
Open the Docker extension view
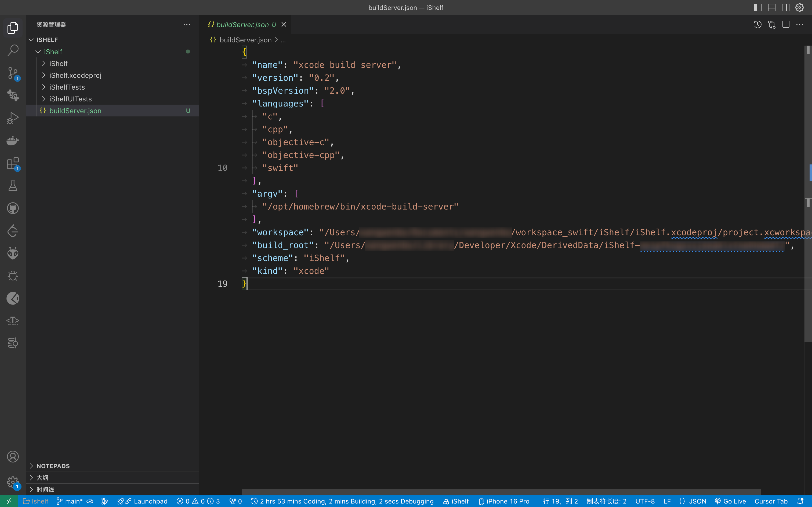pyautogui.click(x=13, y=141)
